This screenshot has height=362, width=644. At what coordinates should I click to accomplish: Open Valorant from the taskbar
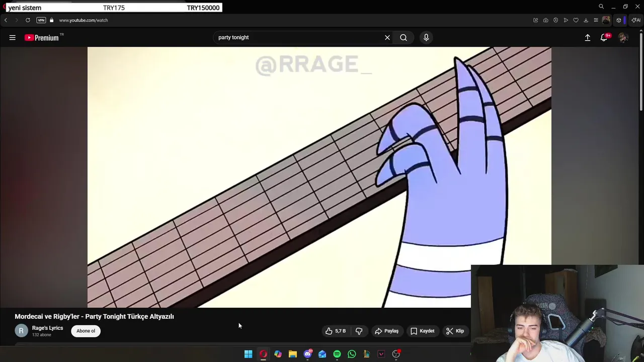click(381, 354)
